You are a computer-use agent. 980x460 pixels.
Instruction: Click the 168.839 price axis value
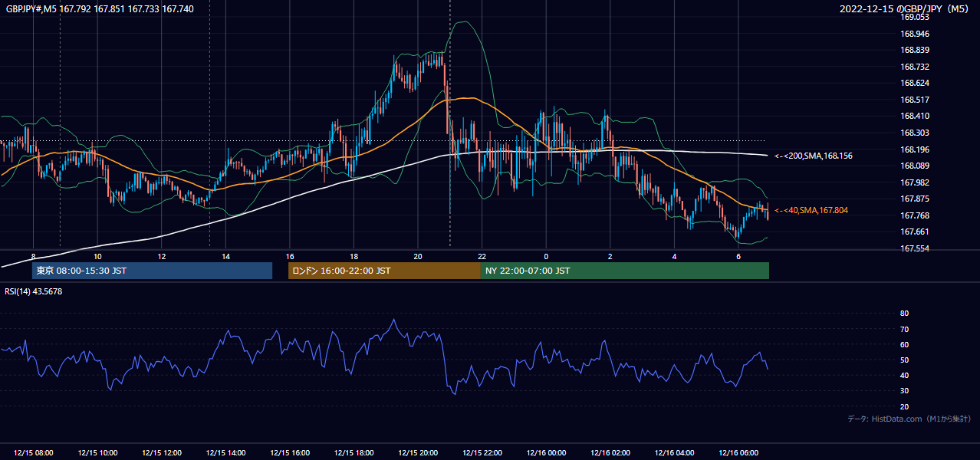coord(915,50)
